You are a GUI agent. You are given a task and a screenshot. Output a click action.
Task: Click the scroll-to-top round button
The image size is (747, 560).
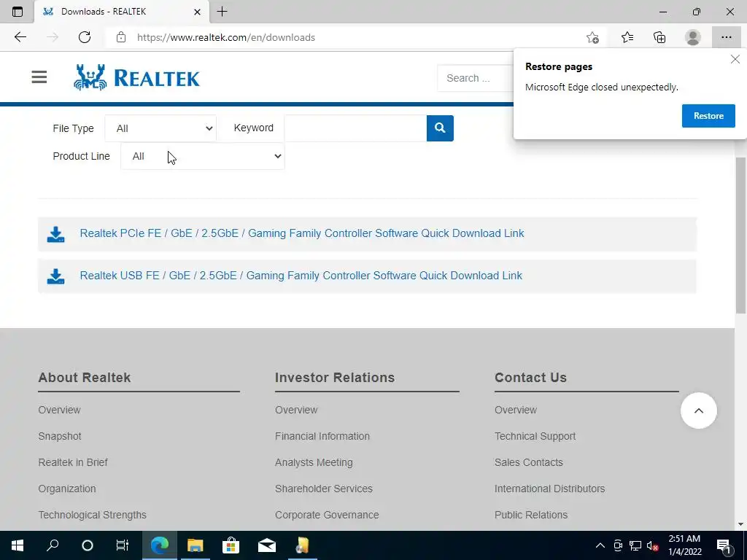tap(698, 411)
